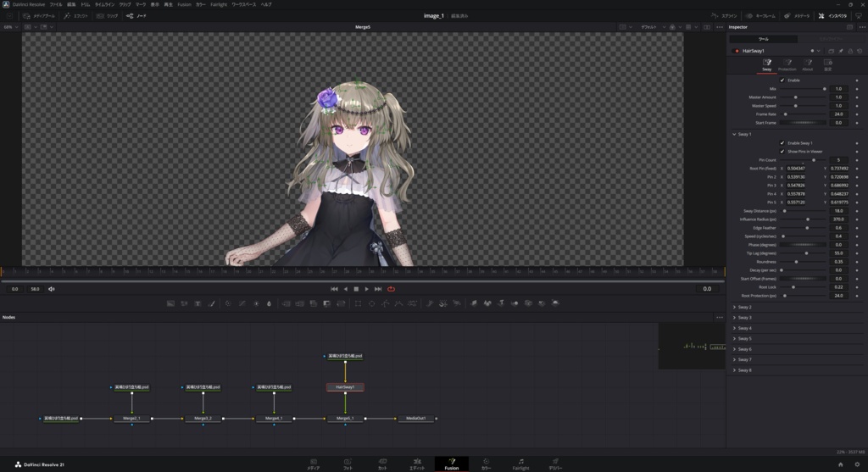The height and width of the screenshot is (472, 868).
Task: Select the MediaOut1 node
Action: [415, 419]
